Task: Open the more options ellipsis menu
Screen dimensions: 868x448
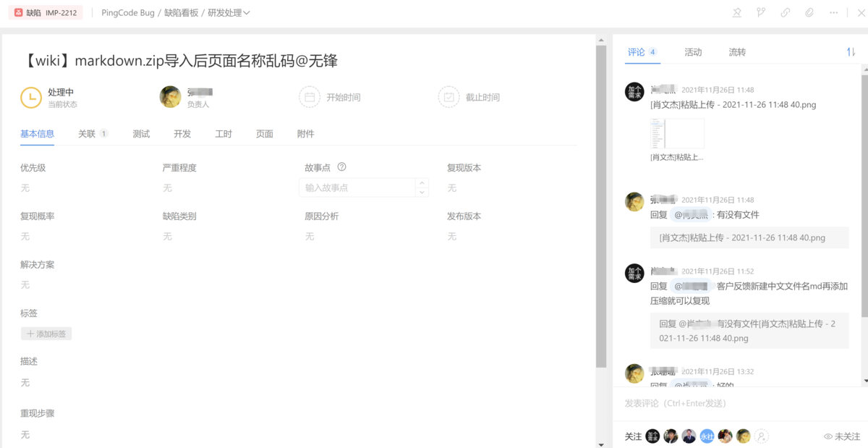Action: 834,13
